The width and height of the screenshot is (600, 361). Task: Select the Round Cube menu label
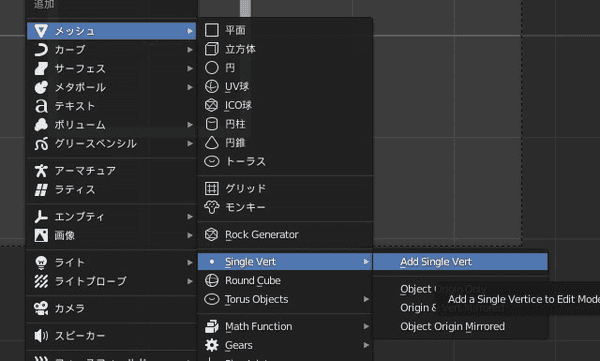[x=253, y=281]
